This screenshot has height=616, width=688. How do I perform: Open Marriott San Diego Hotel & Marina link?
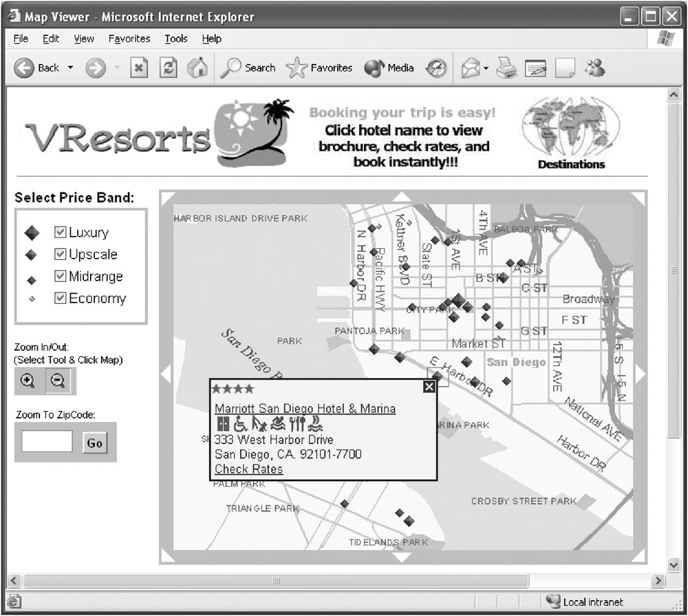coord(305,408)
